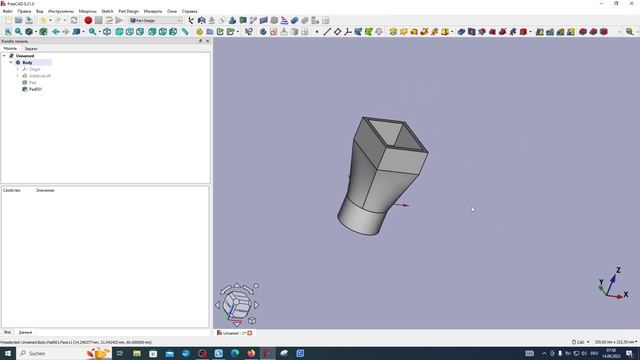
Task: Switch to the Задачи tab
Action: (x=31, y=48)
